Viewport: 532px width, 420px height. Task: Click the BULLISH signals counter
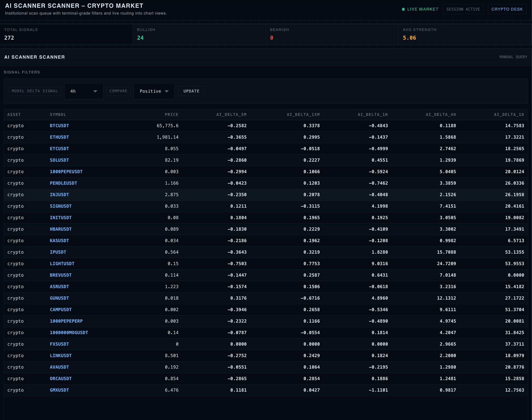pyautogui.click(x=198, y=34)
